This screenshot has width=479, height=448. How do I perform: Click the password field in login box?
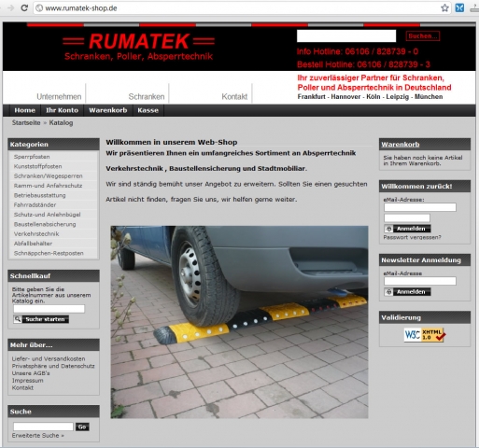coord(407,217)
